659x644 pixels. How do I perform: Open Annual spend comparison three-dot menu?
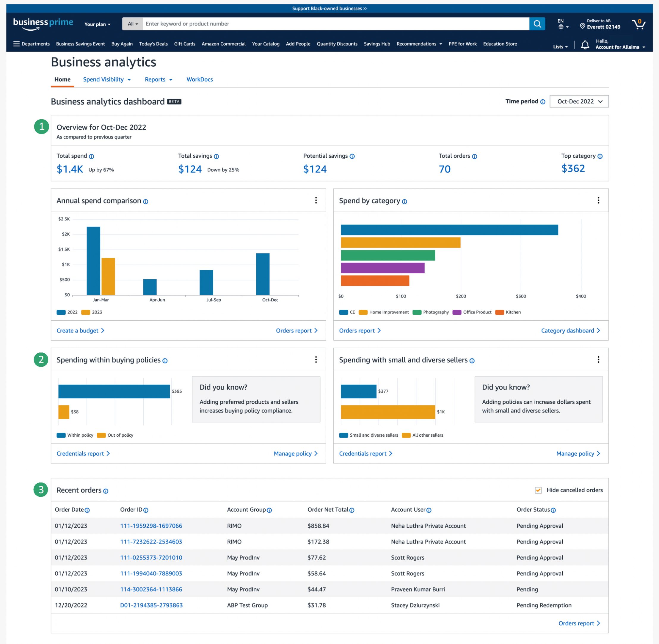316,200
